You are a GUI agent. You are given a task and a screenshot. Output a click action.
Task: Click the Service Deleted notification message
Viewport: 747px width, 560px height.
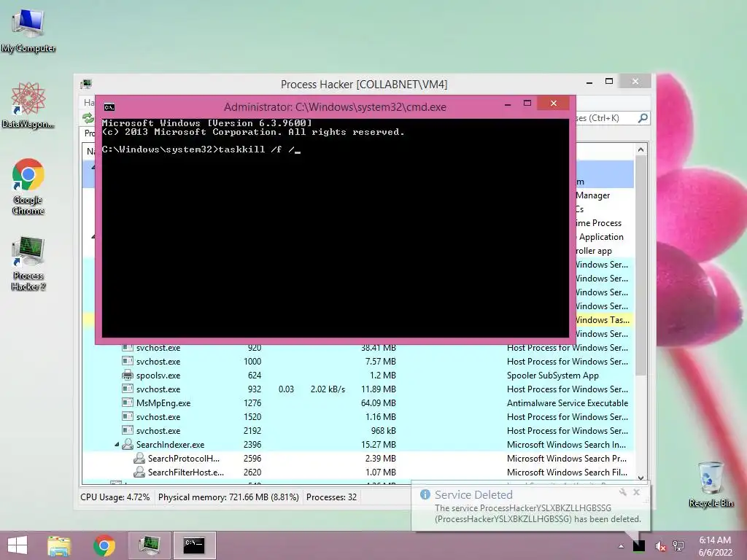(538, 513)
